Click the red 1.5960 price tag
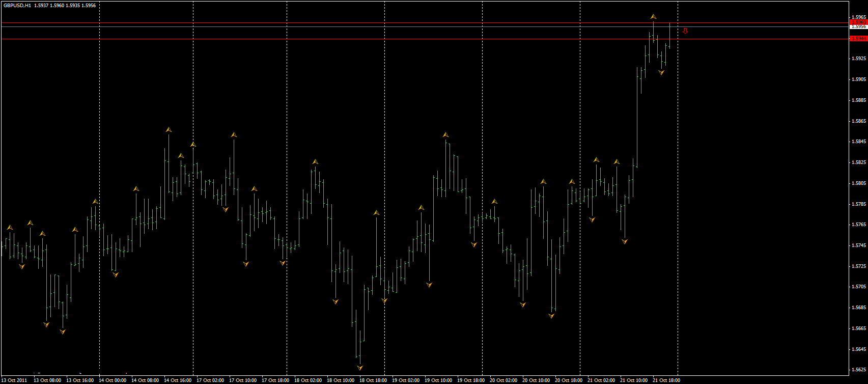Viewport: 868px width, 384px height. pos(858,22)
